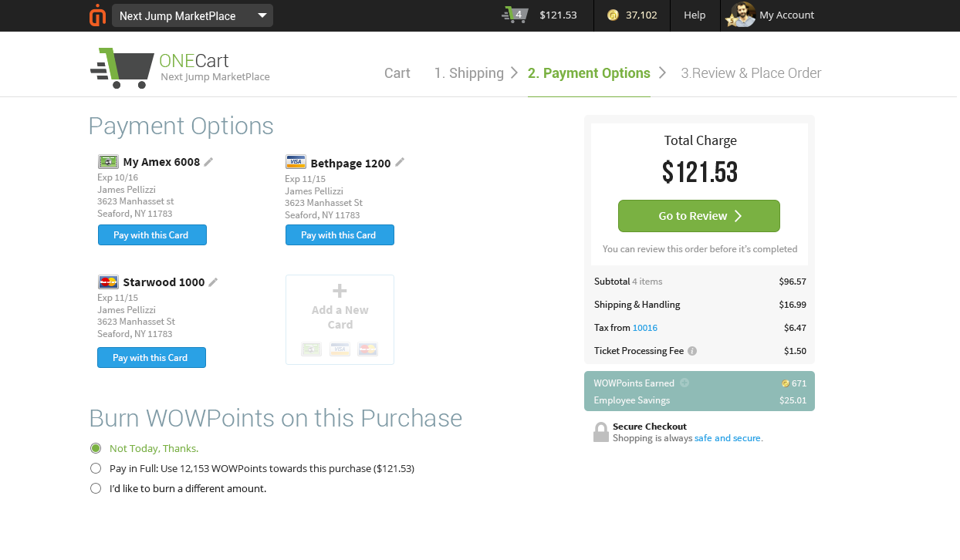Edit Bethpage 1200 card with pencil icon
The image size is (960, 560).
tap(400, 162)
